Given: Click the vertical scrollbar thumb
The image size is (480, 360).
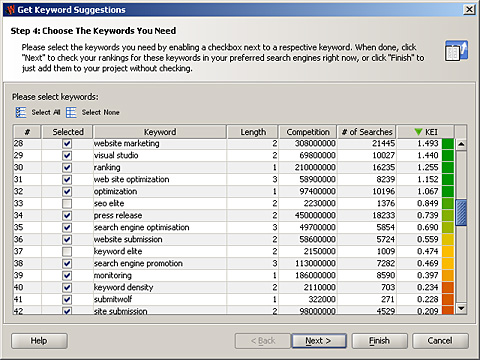Looking at the screenshot, I should tap(461, 213).
